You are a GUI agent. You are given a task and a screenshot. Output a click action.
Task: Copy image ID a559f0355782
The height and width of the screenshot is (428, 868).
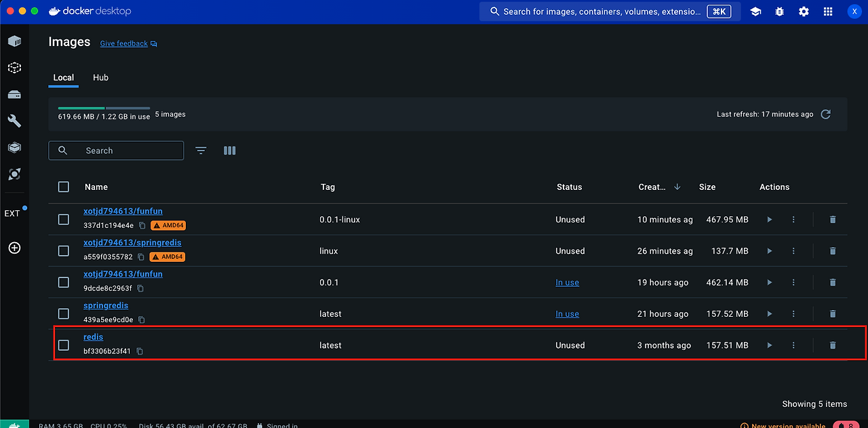click(141, 257)
